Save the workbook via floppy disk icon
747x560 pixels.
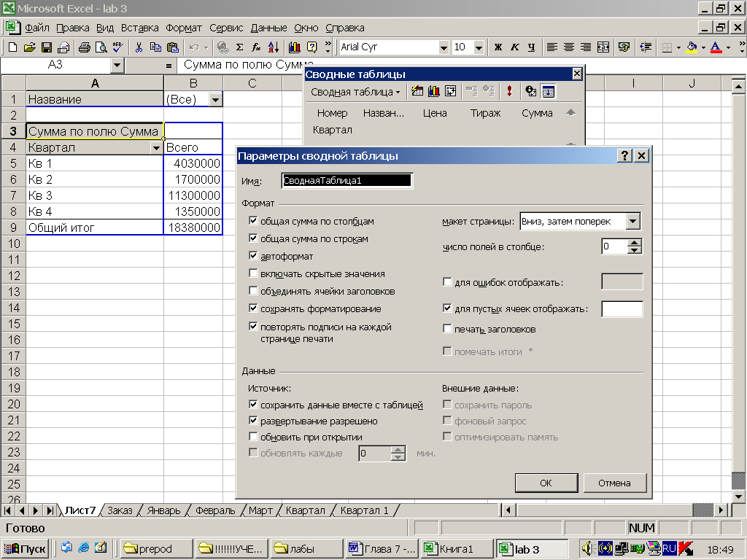pos(46,47)
